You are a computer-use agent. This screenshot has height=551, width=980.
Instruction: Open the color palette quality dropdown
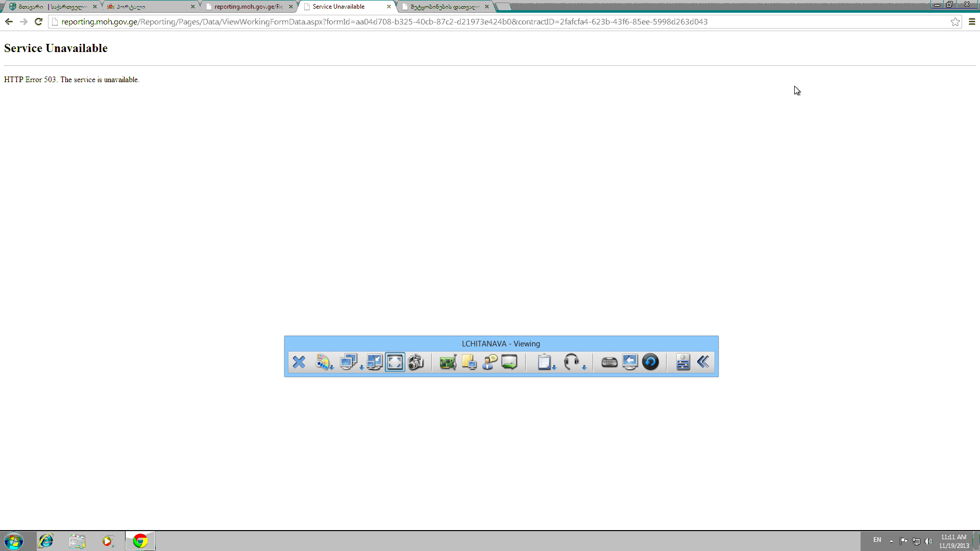point(324,362)
